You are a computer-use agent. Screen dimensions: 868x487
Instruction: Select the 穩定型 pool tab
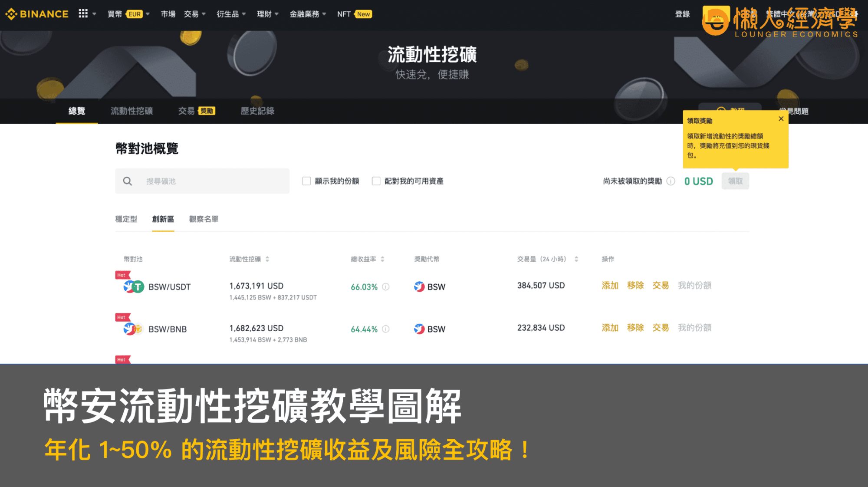[126, 219]
